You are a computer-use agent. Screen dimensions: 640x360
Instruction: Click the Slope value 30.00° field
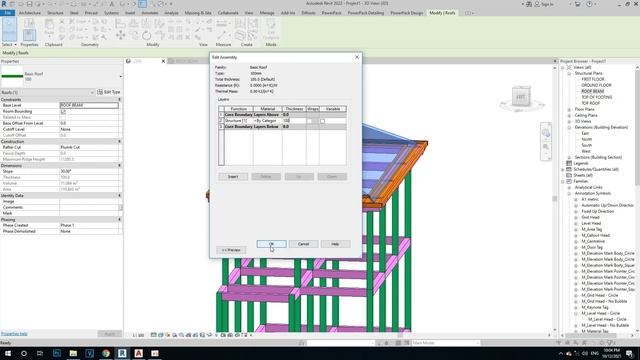pos(89,171)
